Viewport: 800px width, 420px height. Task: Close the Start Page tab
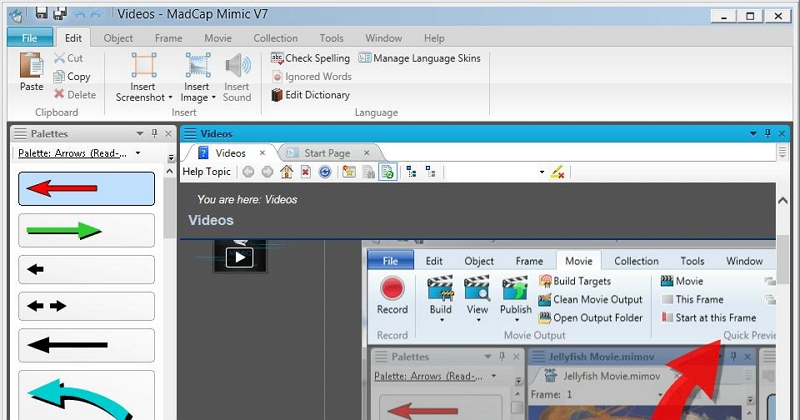coord(367,153)
